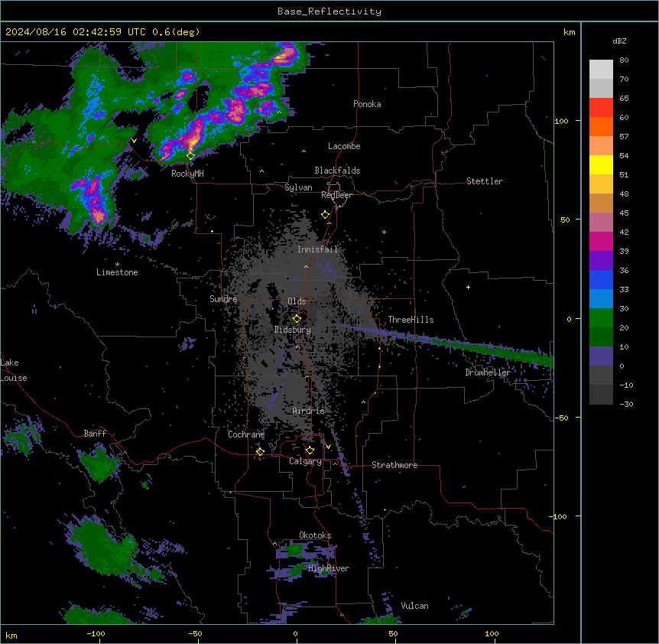Screen dimensions: 659x644
Task: Click the Ponoka city label
Action: click(367, 104)
